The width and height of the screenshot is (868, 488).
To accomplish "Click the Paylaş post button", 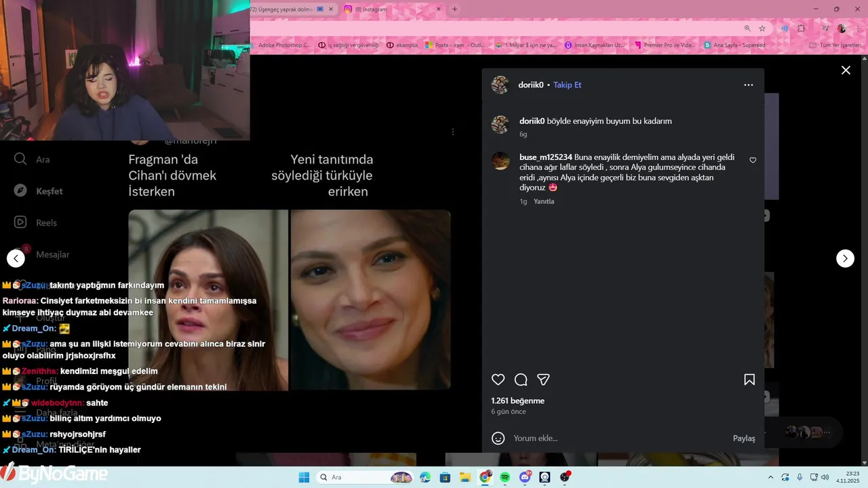I will pos(744,439).
